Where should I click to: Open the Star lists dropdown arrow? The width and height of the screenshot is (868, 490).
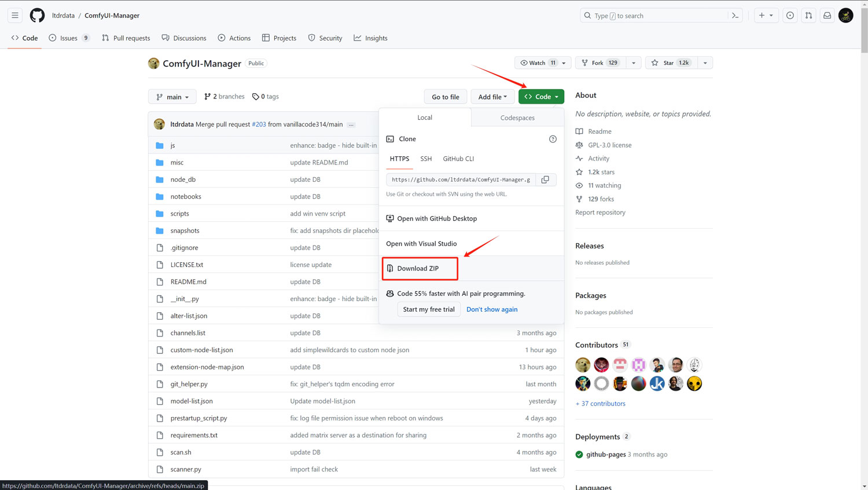pos(705,63)
